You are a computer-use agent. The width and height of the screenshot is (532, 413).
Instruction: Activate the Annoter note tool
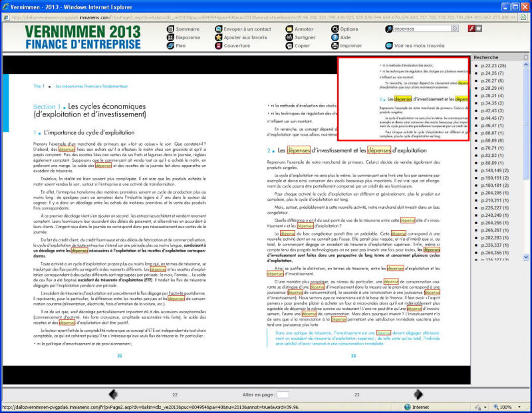point(300,29)
